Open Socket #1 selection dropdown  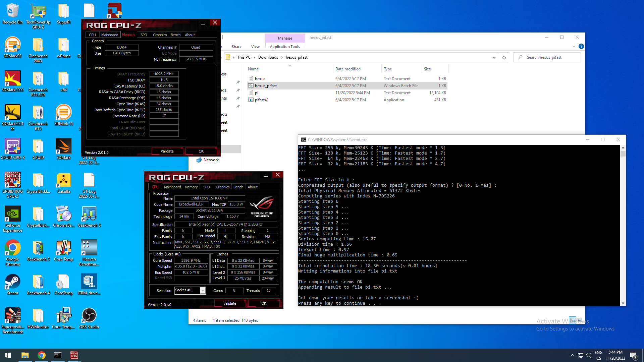point(203,291)
